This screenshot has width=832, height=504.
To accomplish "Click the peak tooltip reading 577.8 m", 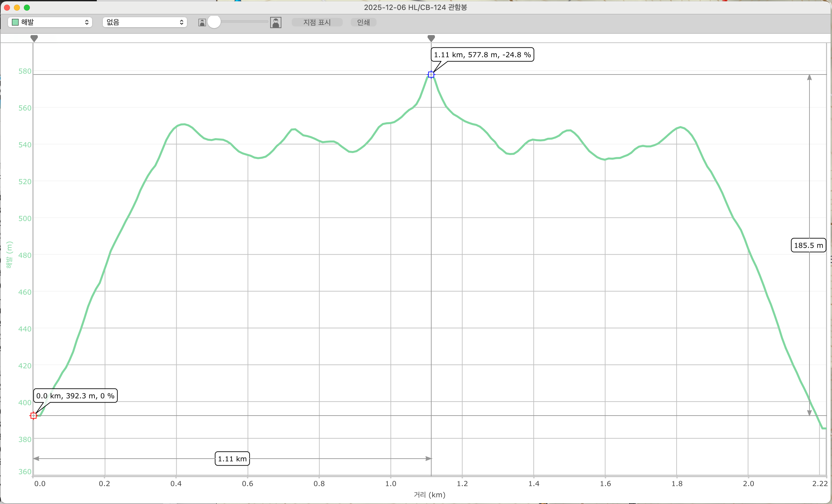I will coord(482,55).
